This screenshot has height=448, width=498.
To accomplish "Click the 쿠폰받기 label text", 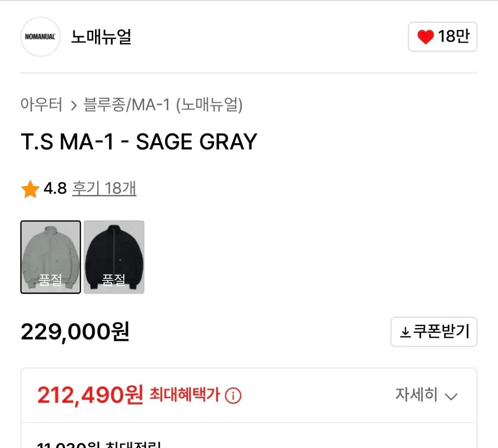I will 441,332.
